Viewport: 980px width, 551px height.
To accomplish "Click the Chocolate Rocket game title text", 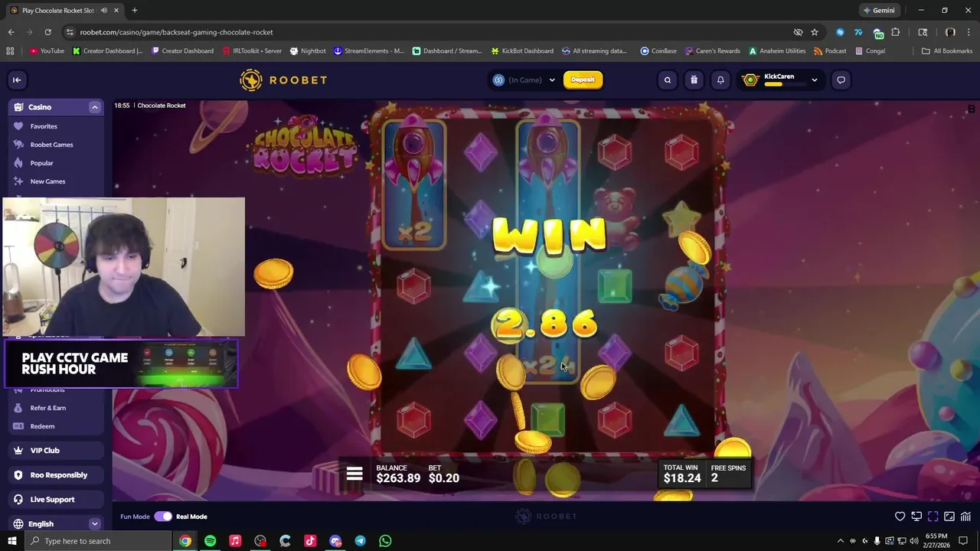I will click(x=162, y=106).
